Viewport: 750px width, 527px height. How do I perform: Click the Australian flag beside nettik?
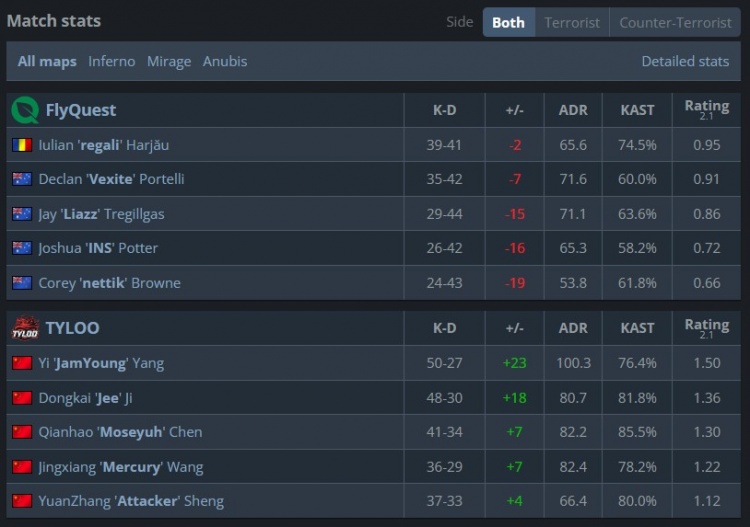[x=22, y=283]
